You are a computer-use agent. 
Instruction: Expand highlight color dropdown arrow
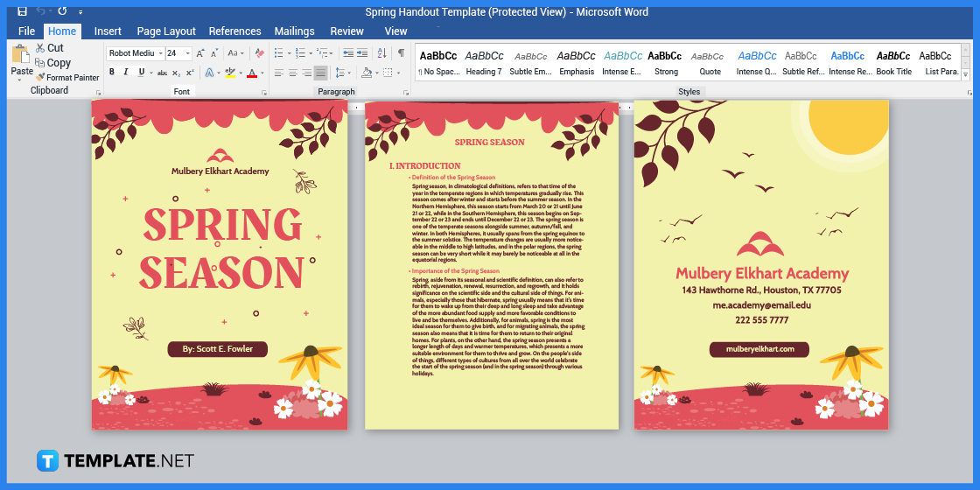pyautogui.click(x=240, y=73)
